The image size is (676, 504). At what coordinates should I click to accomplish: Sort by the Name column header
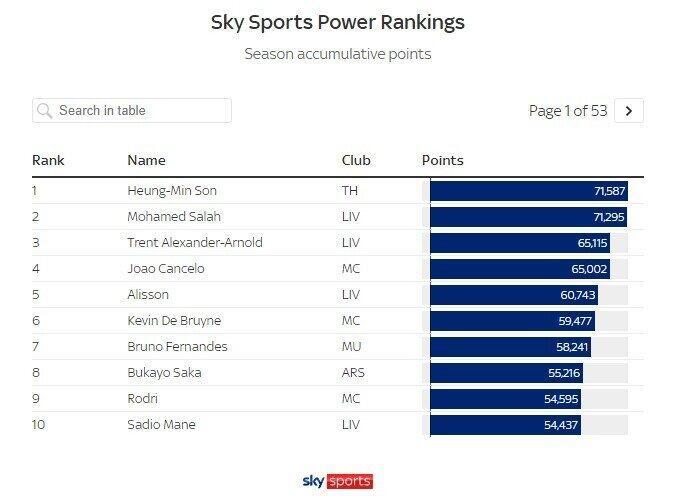[x=147, y=160]
